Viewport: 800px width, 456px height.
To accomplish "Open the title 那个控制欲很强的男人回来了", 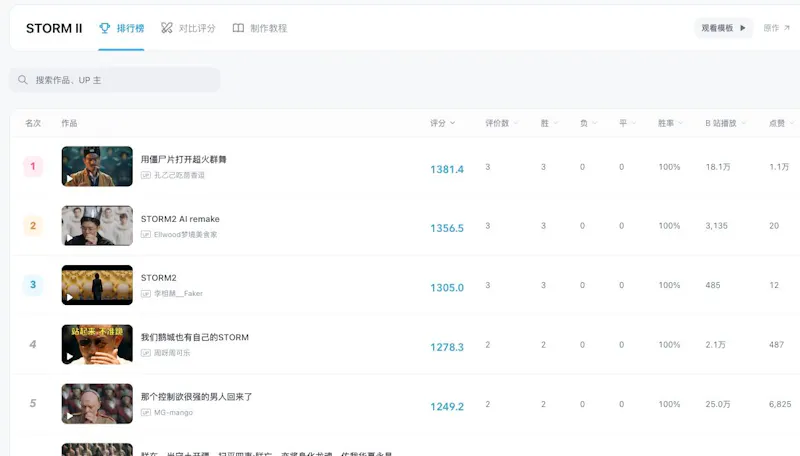I will coord(196,396).
